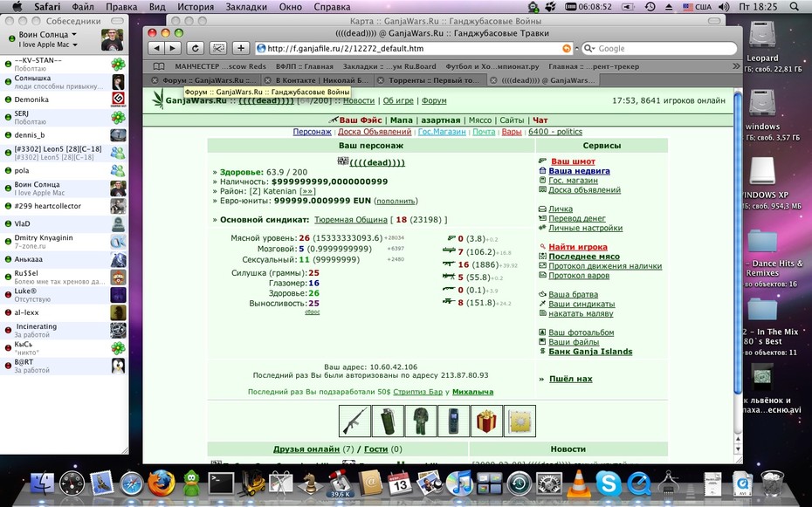The height and width of the screenshot is (507, 812).
Task: Open Chess app from the Dock
Action: pos(310,483)
